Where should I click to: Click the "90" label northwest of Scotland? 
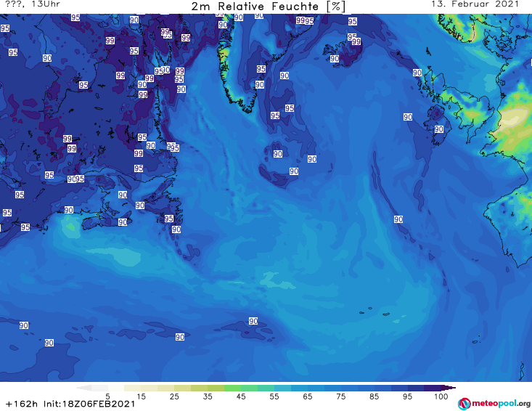tap(417, 73)
